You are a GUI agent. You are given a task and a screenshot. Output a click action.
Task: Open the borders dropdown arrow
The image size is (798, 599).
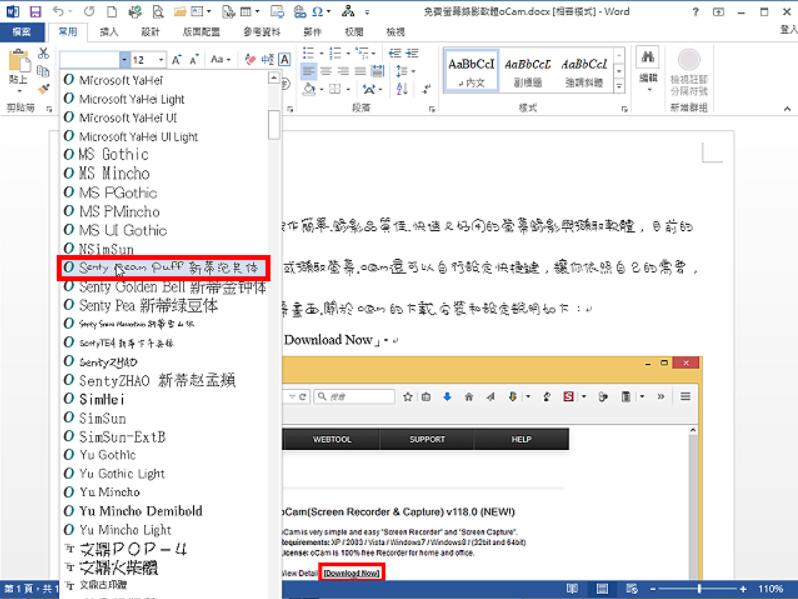[x=348, y=90]
